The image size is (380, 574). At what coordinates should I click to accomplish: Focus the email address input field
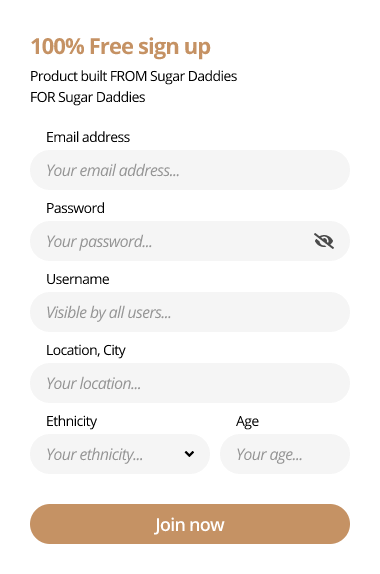pos(190,170)
